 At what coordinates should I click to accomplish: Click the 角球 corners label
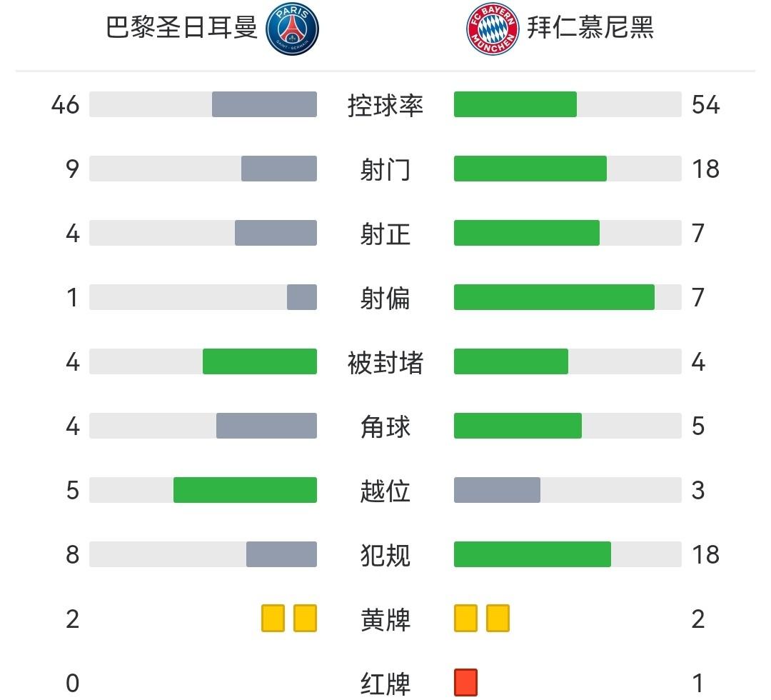click(385, 426)
